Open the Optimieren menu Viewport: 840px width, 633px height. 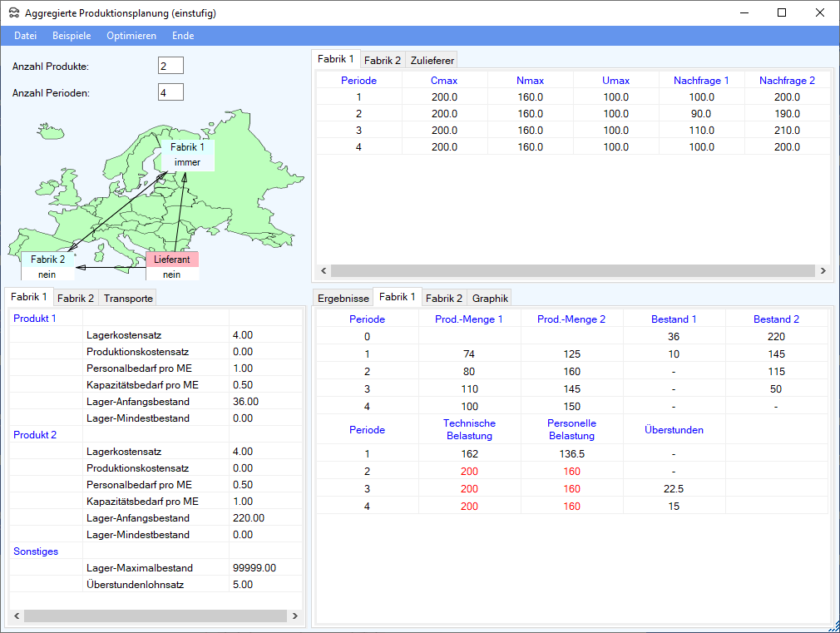[131, 36]
